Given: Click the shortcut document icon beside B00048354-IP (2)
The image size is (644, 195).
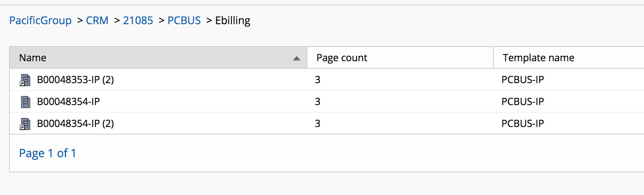Looking at the screenshot, I should point(25,124).
